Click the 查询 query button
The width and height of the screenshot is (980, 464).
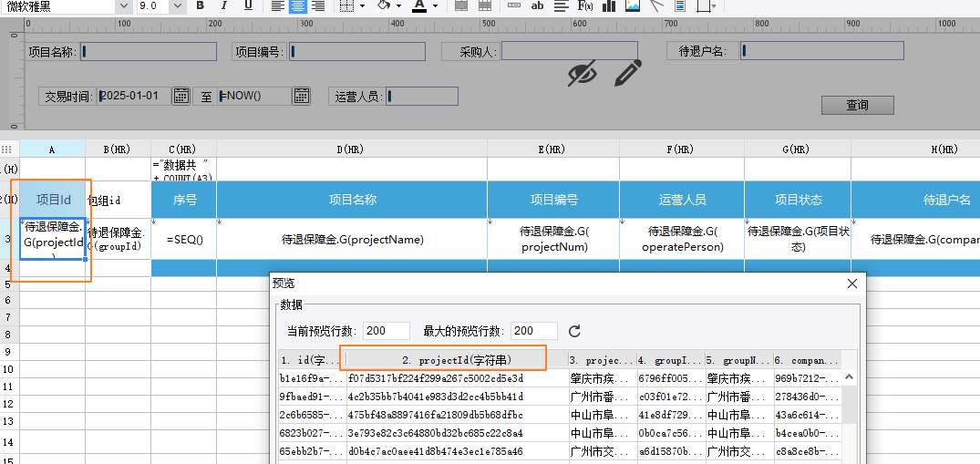coord(858,105)
